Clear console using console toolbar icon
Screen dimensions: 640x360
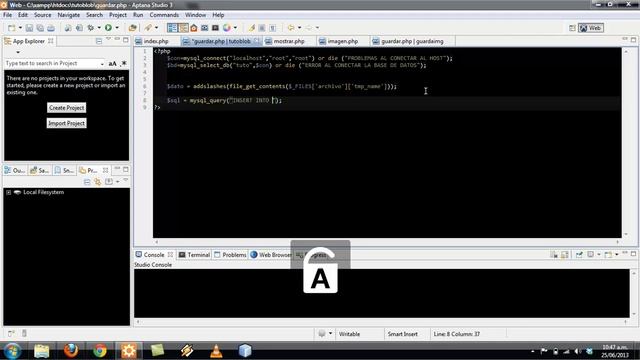[553, 255]
